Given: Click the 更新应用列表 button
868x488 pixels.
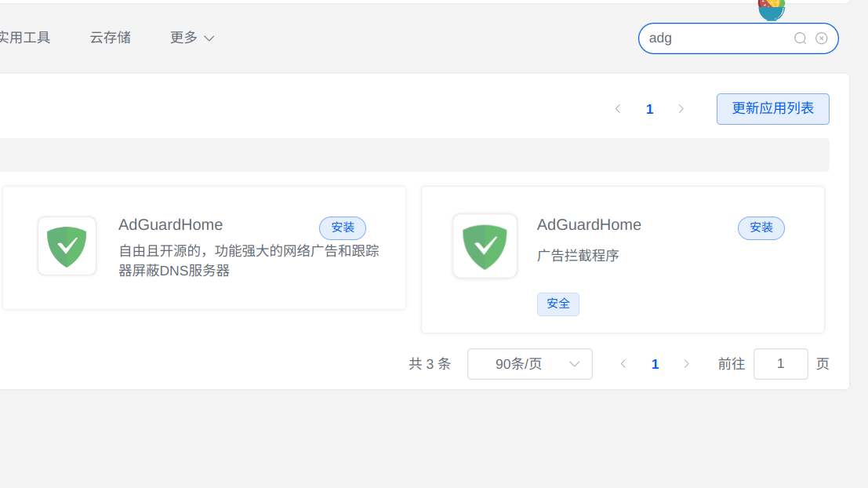Looking at the screenshot, I should coord(773,108).
